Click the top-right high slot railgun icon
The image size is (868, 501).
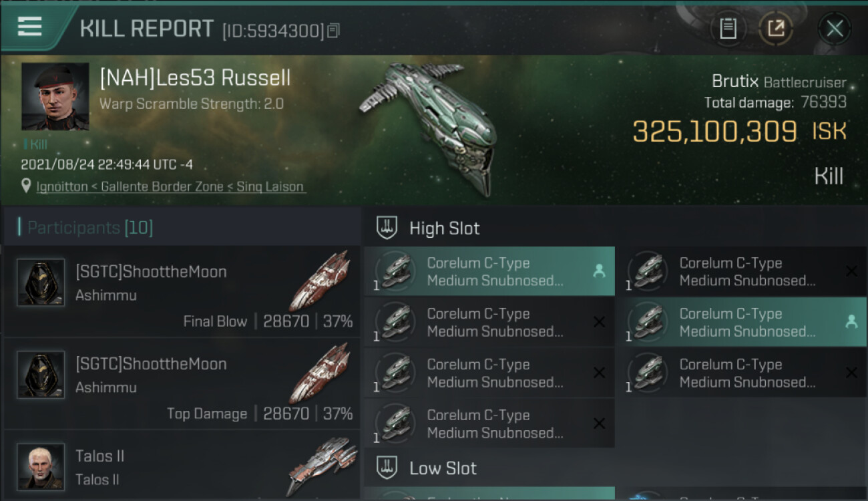pyautogui.click(x=648, y=272)
